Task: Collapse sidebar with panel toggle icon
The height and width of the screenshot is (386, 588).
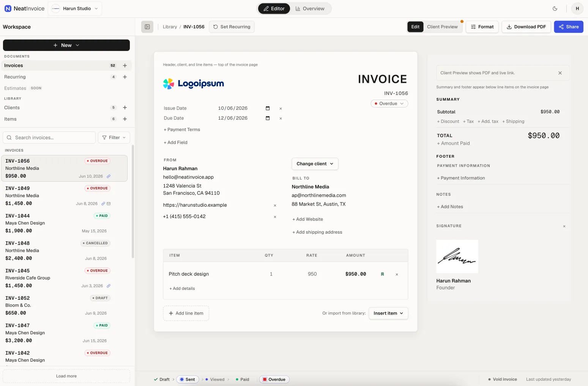Action: (x=147, y=27)
